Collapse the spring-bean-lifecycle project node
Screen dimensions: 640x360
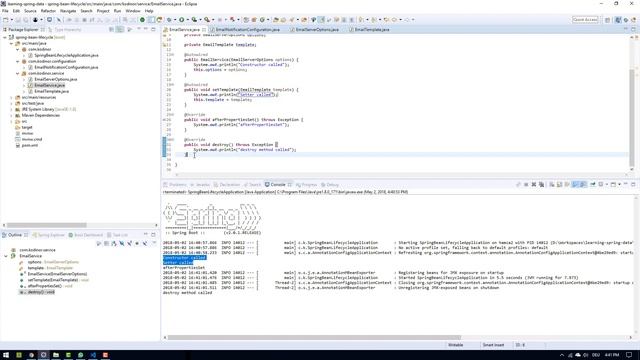coord(5,37)
